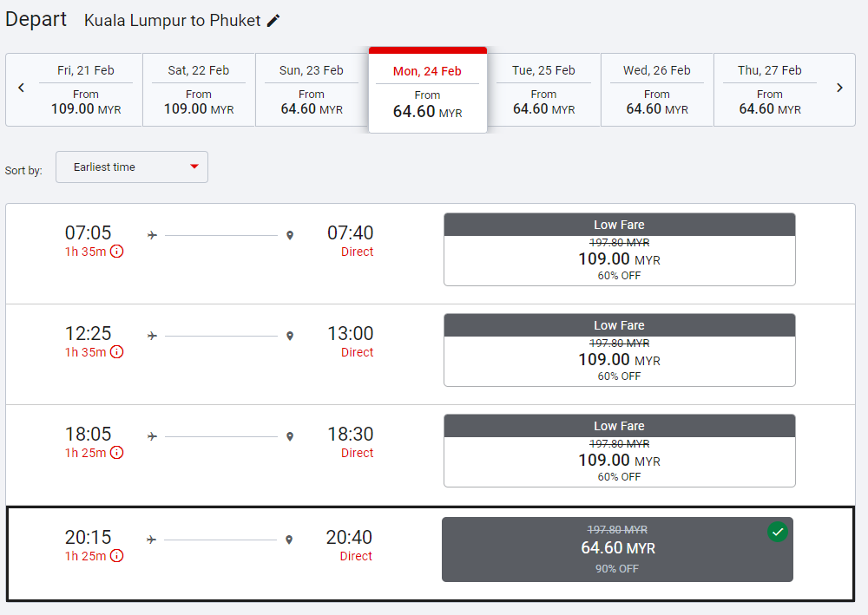This screenshot has width=868, height=615.
Task: Show earlier dates with left arrow
Action: 22,88
